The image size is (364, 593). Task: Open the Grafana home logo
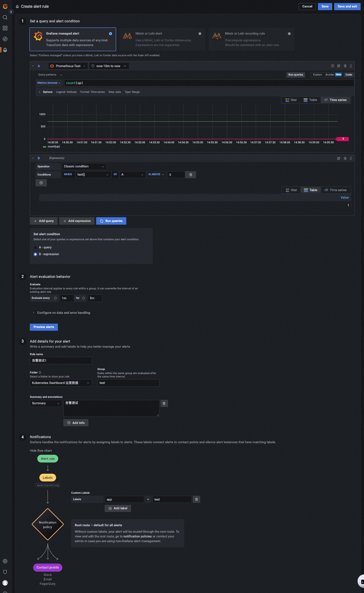click(x=5, y=6)
